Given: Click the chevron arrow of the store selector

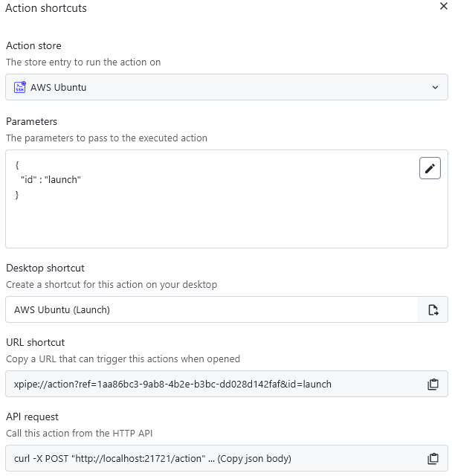Looking at the screenshot, I should (435, 87).
